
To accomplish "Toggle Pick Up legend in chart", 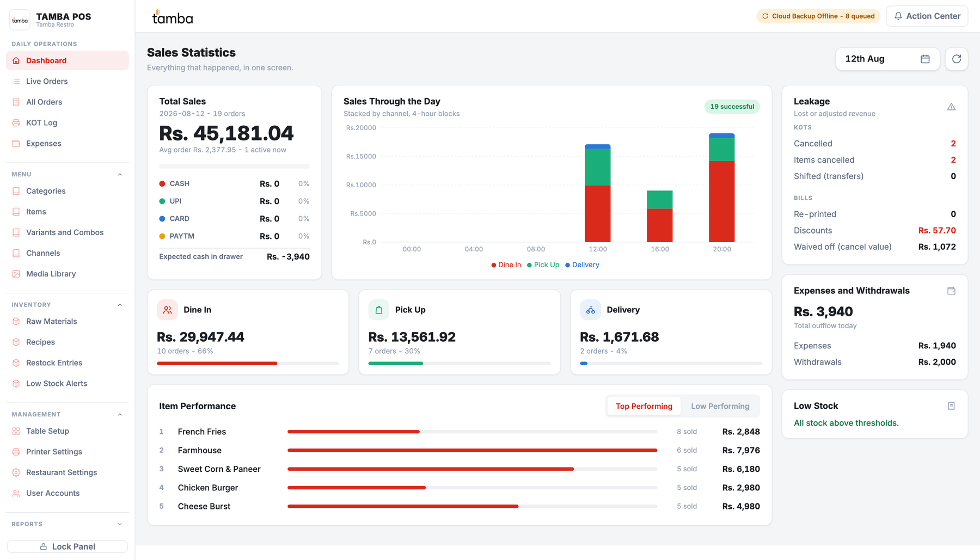I will [x=543, y=265].
